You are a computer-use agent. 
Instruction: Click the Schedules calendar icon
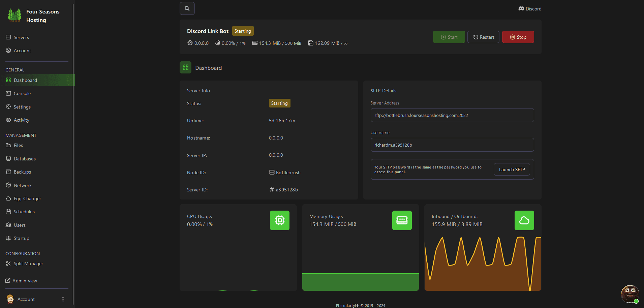coord(8,212)
